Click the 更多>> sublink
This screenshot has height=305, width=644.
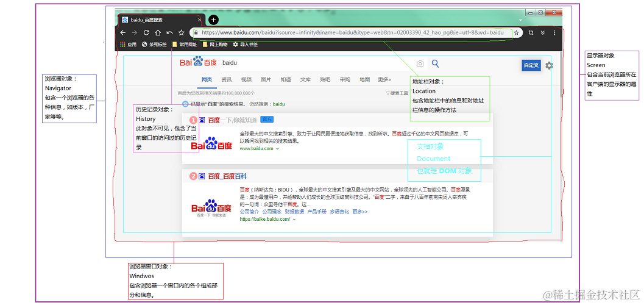tap(360, 212)
